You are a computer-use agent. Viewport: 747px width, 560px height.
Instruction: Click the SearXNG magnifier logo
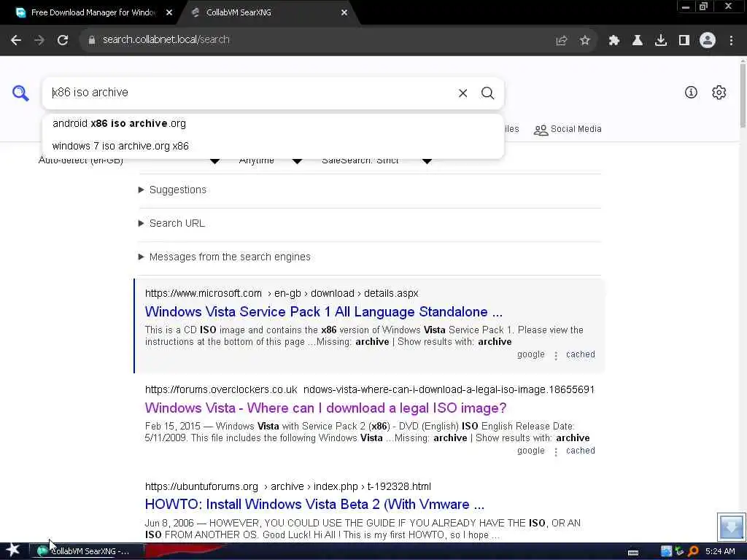pyautogui.click(x=20, y=93)
